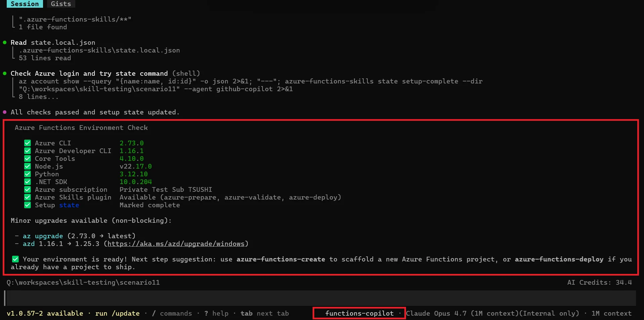
Task: Click the '/ commands' hint
Action: click(172, 313)
